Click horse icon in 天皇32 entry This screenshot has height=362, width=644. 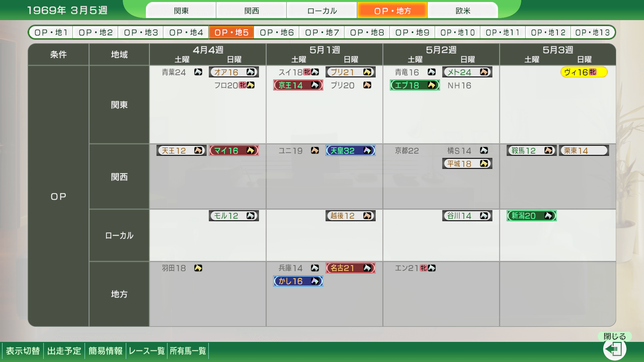click(367, 150)
